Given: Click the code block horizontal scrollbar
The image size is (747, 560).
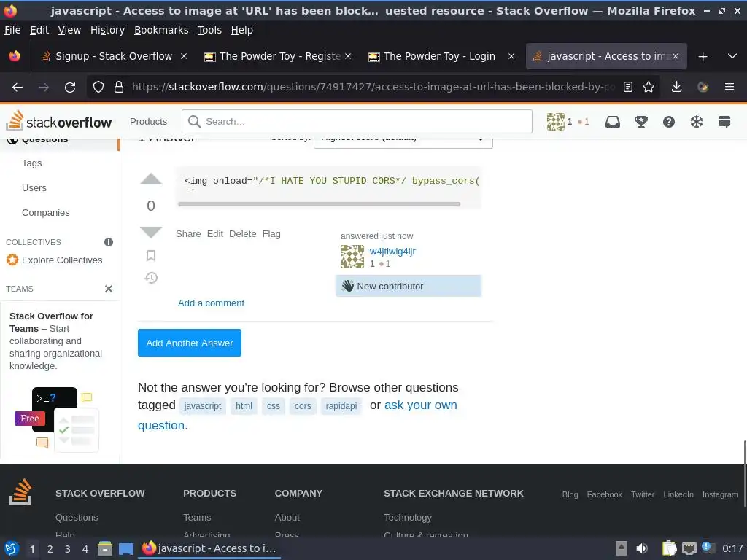Looking at the screenshot, I should tap(320, 204).
